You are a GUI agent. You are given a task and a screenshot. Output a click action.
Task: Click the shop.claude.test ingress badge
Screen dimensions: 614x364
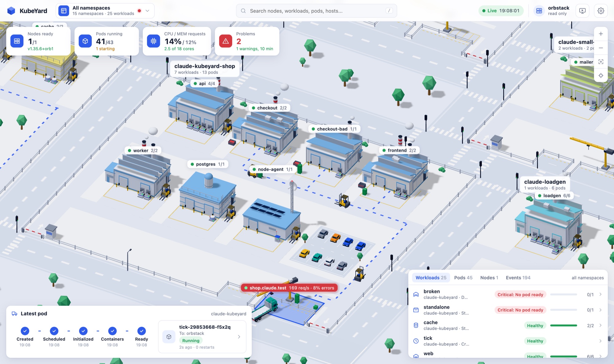(x=289, y=288)
